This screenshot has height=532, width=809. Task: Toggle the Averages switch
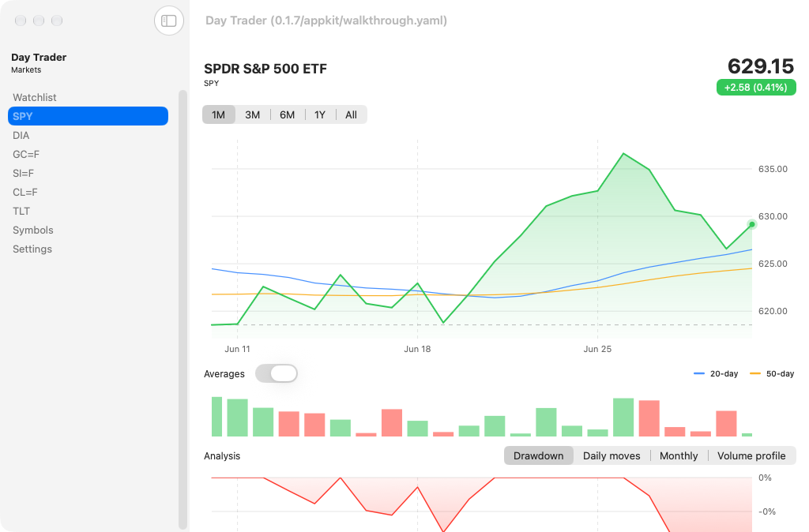click(277, 373)
